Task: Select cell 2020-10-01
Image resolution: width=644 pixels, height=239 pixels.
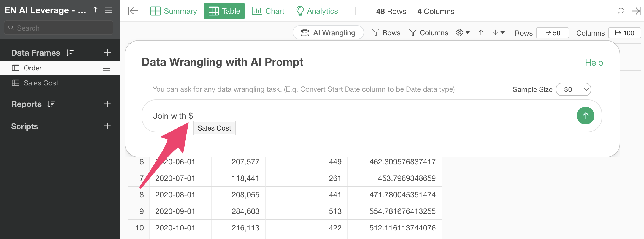Action: click(180, 228)
